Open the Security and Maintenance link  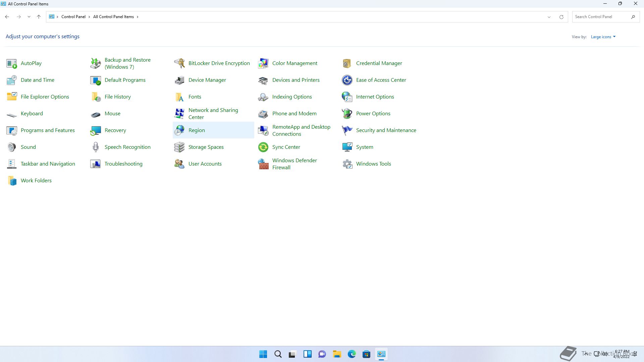386,130
